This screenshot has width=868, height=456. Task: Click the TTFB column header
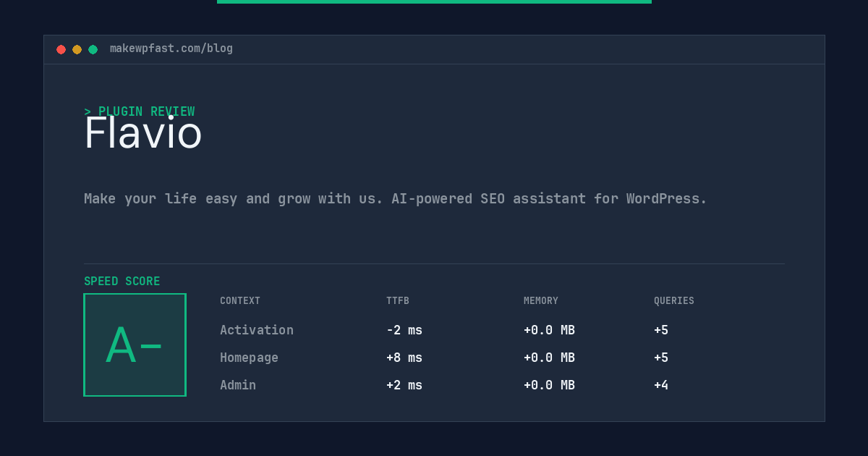(398, 301)
